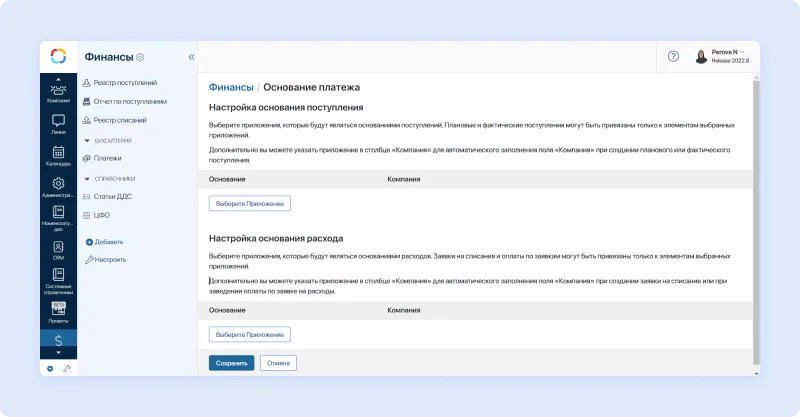Click the down arrow under the dollar icon
800x417 pixels.
(58, 353)
